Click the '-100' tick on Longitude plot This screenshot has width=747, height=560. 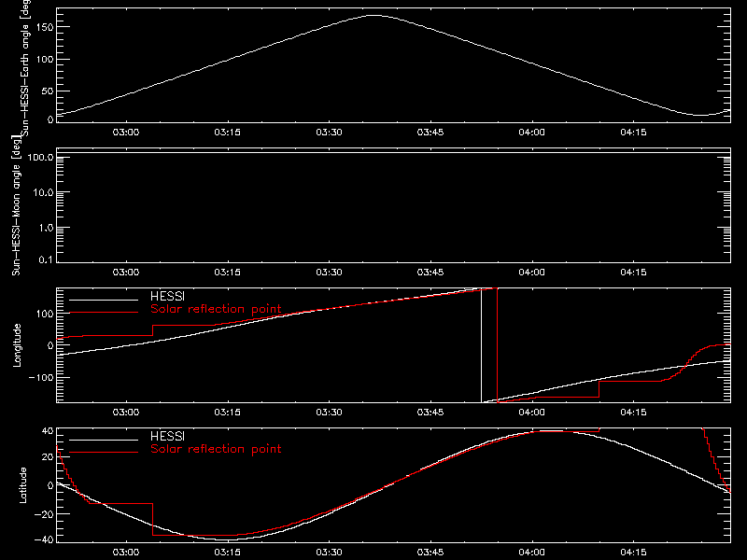41,377
